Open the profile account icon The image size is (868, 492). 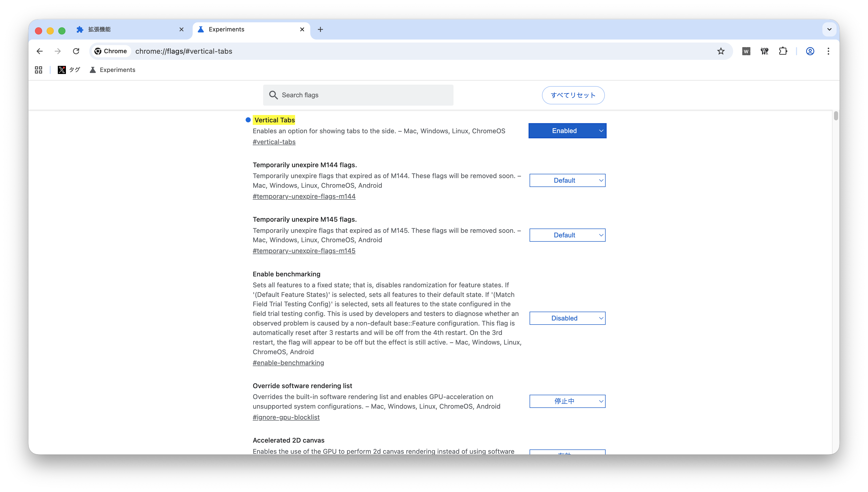pos(810,51)
